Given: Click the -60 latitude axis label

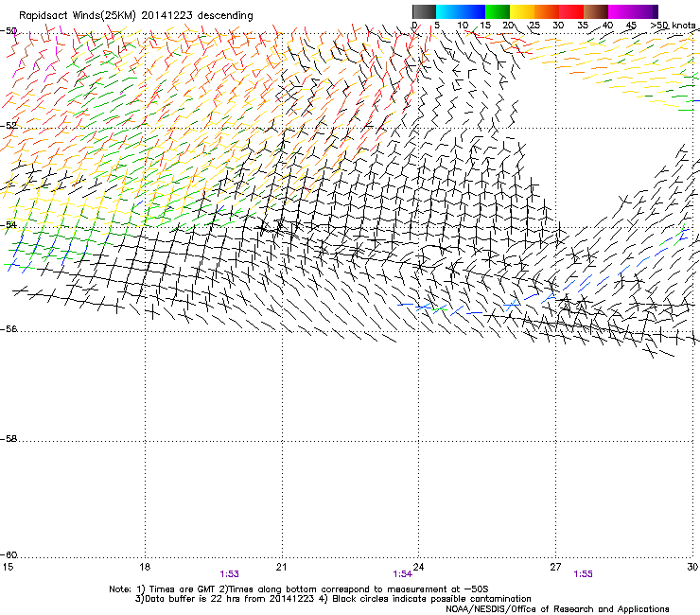Looking at the screenshot, I should 9,554.
